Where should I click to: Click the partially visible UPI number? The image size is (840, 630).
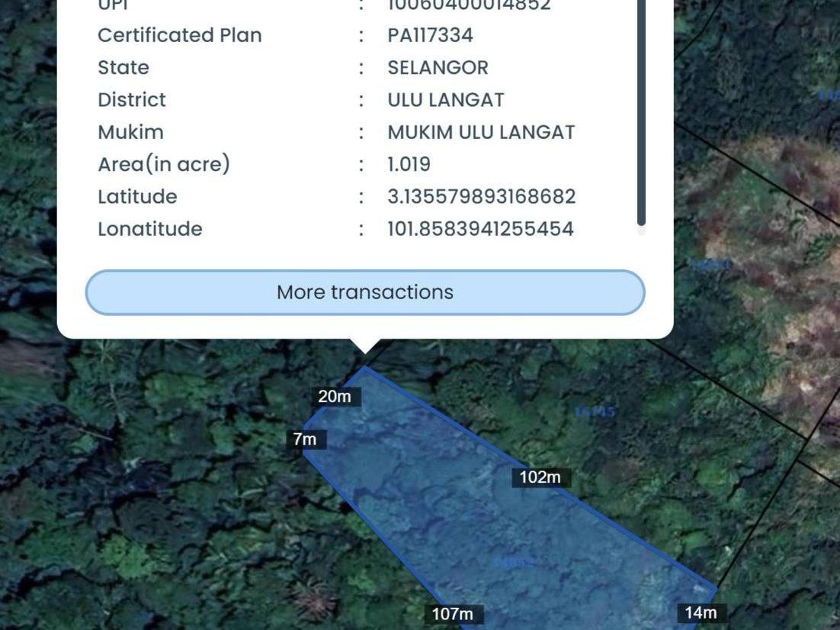[x=469, y=5]
